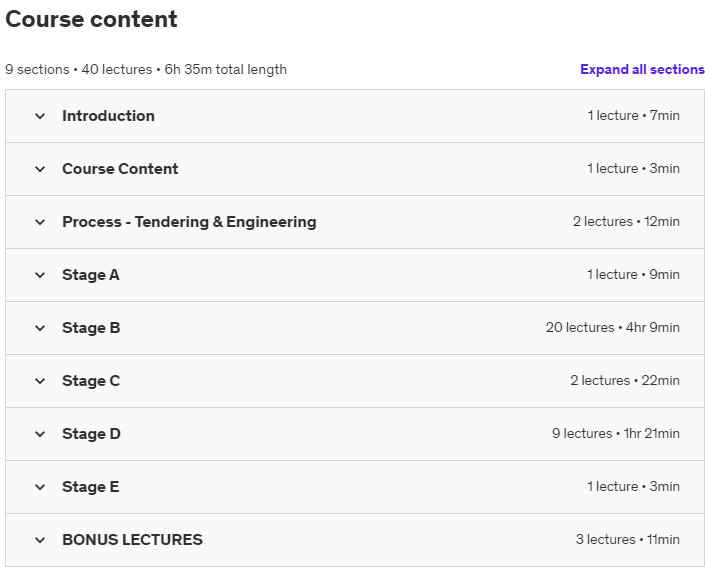Expand the Stage E chevron icon
Screen dimensions: 705x567
tap(40, 487)
